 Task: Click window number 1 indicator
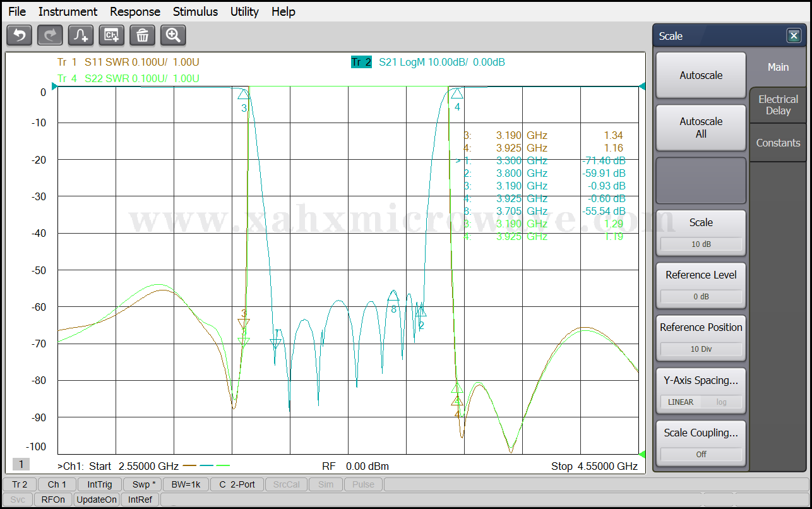coord(21,465)
